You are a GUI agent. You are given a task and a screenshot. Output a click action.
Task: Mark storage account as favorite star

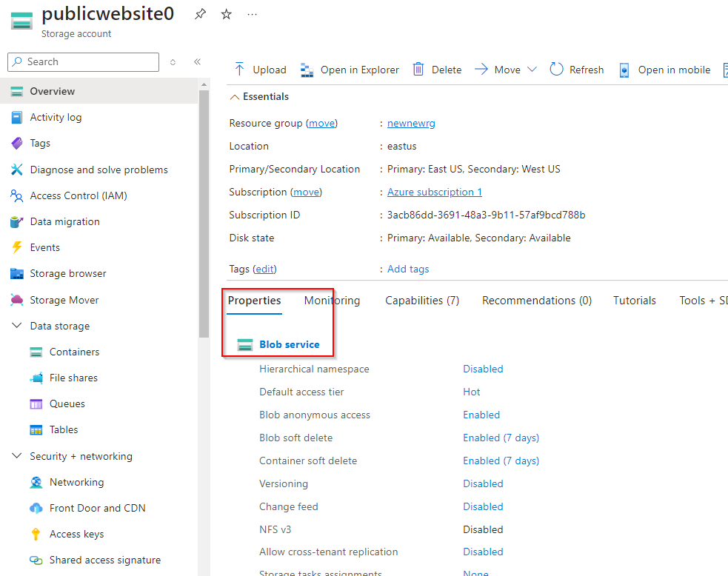[x=226, y=14]
